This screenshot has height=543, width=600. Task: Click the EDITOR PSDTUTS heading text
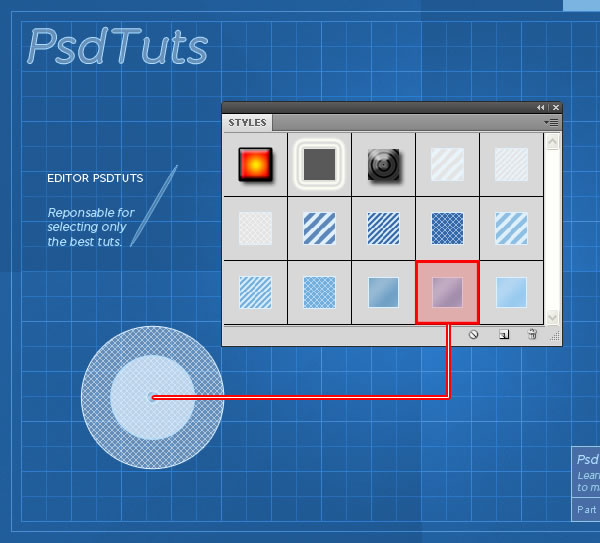pyautogui.click(x=95, y=178)
